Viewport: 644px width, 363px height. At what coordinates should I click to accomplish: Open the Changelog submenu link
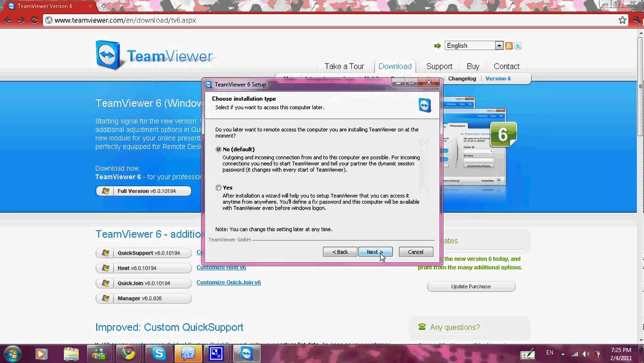[x=462, y=79]
